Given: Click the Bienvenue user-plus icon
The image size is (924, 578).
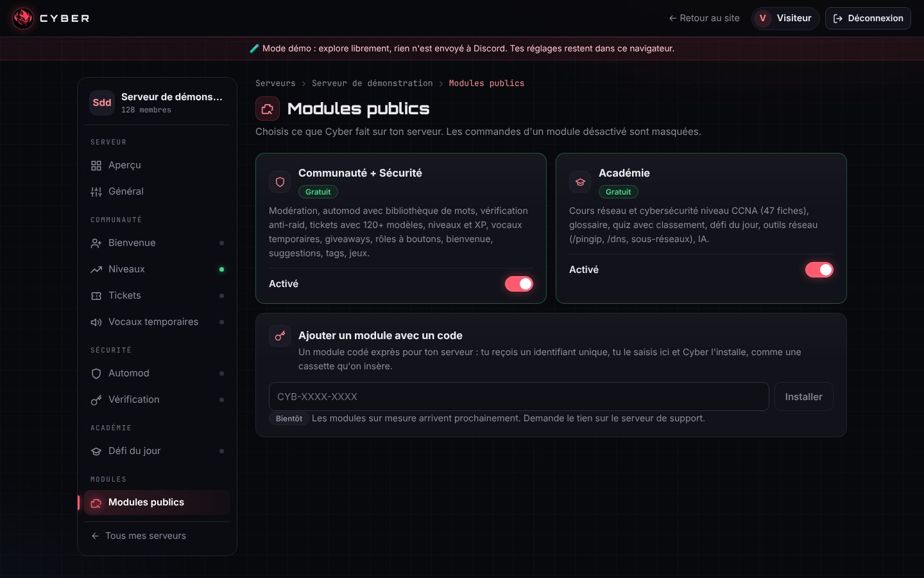Looking at the screenshot, I should point(96,243).
